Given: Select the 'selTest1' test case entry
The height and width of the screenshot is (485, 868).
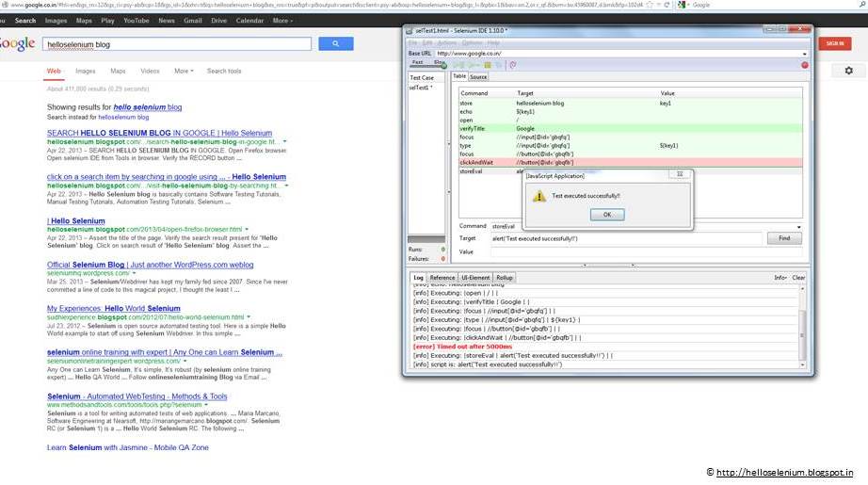Looking at the screenshot, I should pos(420,88).
